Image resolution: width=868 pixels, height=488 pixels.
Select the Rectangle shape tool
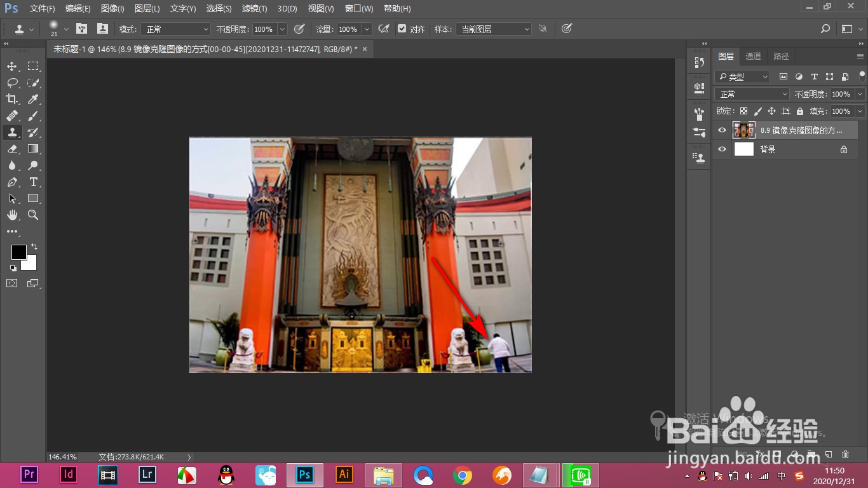tap(33, 198)
